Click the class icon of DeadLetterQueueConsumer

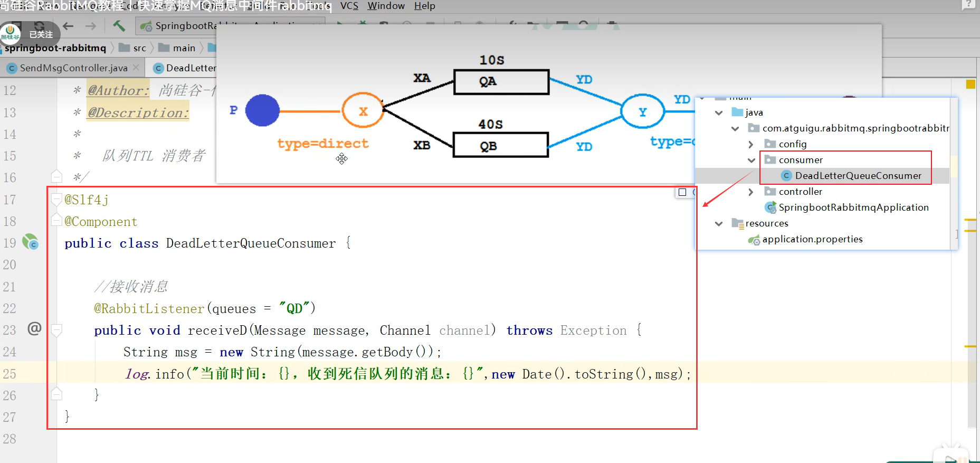click(x=786, y=176)
